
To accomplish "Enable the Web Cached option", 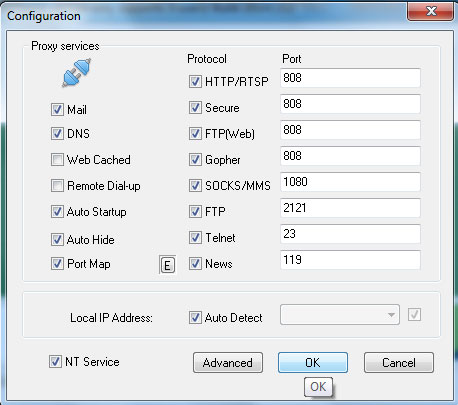I will (x=57, y=159).
